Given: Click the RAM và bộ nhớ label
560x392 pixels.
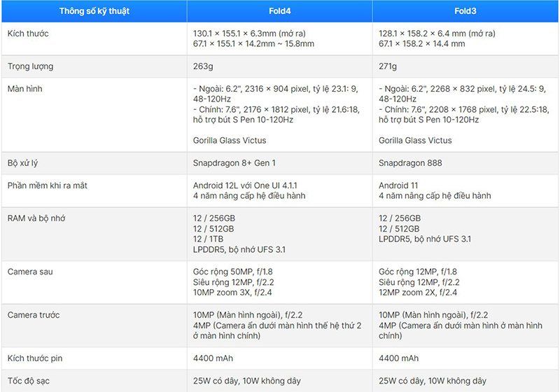Looking at the screenshot, I should point(36,218).
